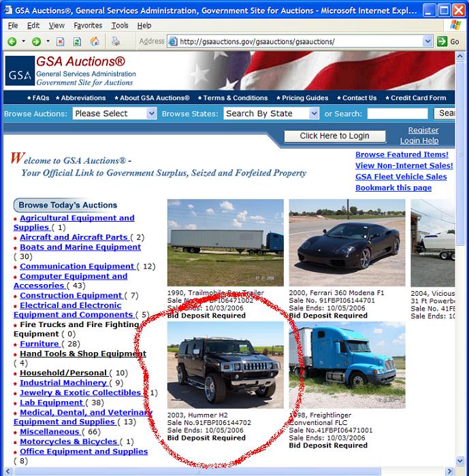Click the Click Here to Login button
469x476 pixels.
tap(335, 136)
